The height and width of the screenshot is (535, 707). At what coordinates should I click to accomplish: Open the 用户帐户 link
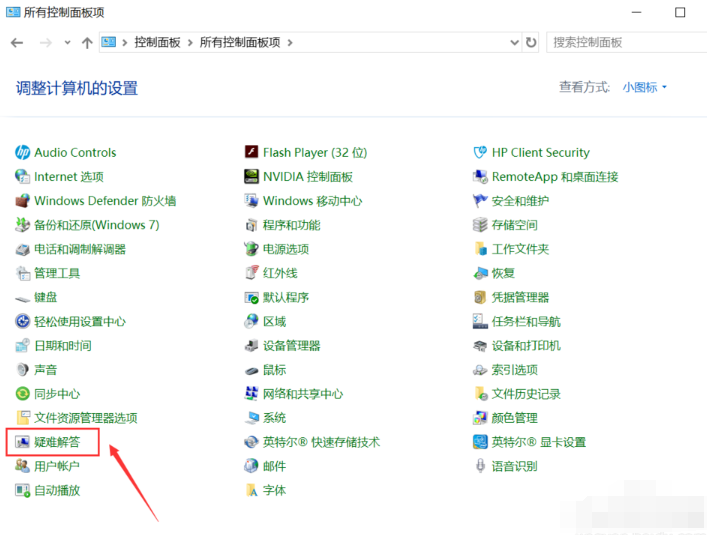tap(57, 466)
